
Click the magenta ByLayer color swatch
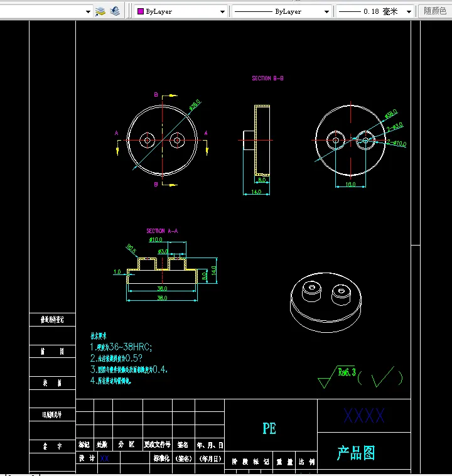(141, 11)
